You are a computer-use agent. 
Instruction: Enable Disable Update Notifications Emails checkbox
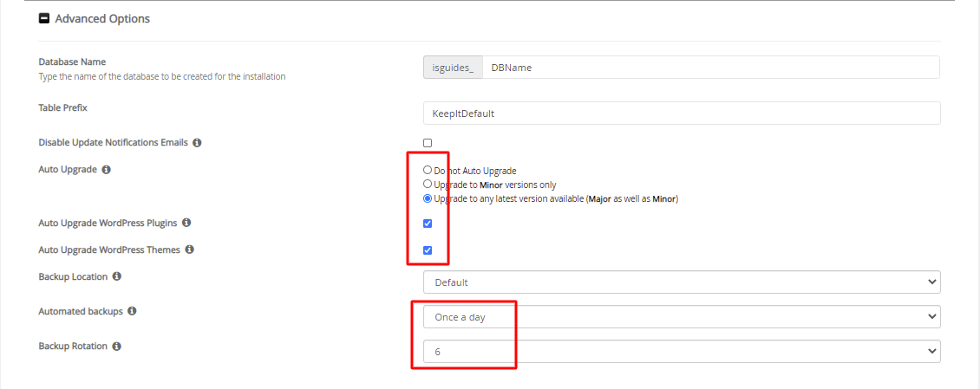tap(428, 143)
